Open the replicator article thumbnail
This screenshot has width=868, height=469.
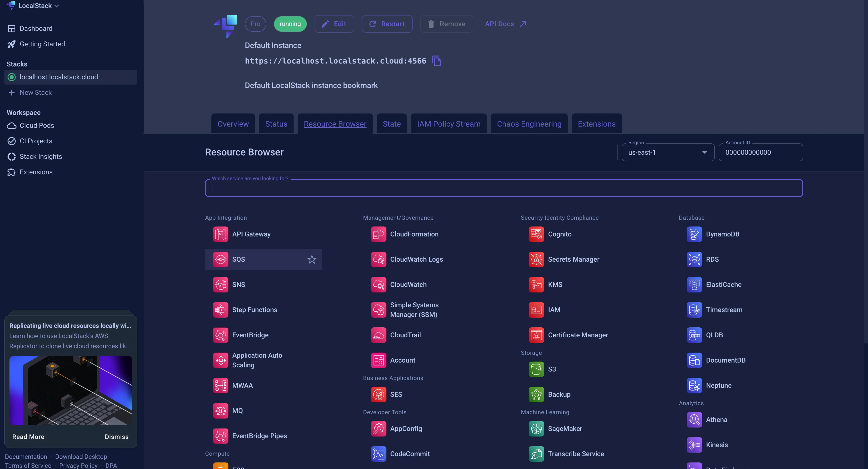point(71,390)
